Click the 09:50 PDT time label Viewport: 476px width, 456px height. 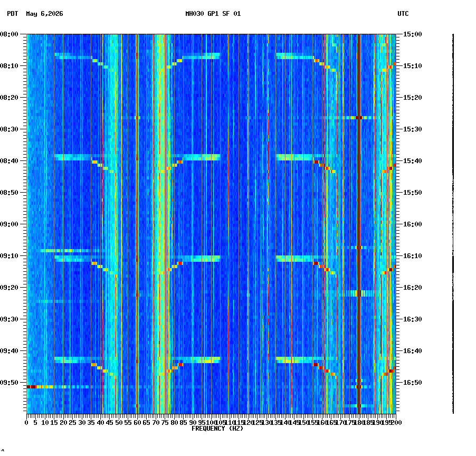click(9, 383)
